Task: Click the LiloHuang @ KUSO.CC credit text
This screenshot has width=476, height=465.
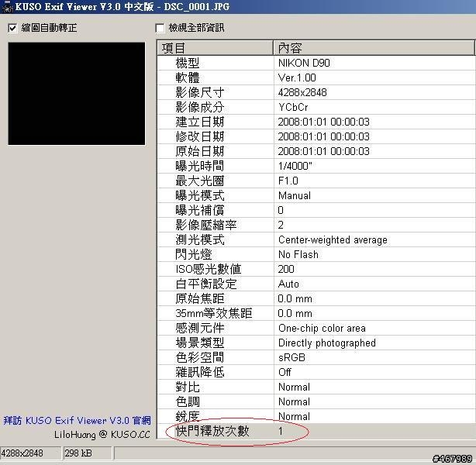Action: 102,435
